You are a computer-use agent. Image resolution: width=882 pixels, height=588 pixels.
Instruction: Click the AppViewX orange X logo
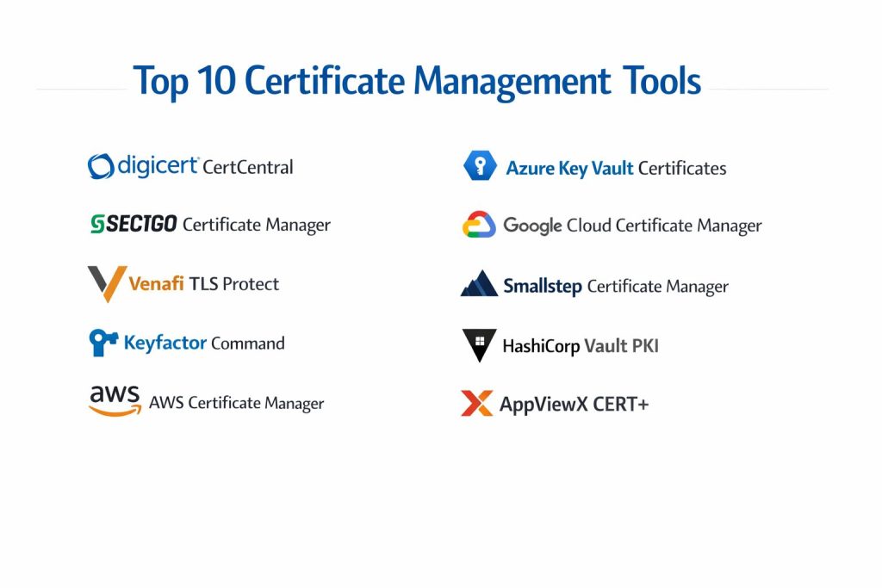point(476,403)
